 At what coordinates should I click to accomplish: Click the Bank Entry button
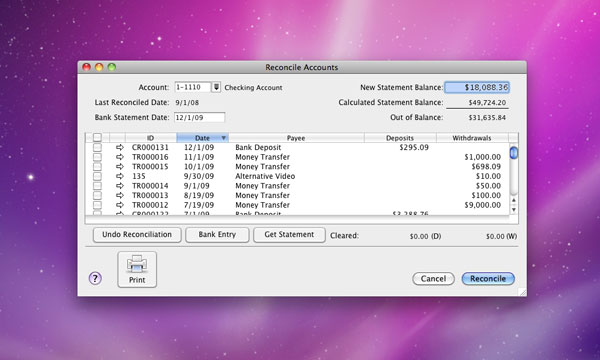[x=217, y=235]
